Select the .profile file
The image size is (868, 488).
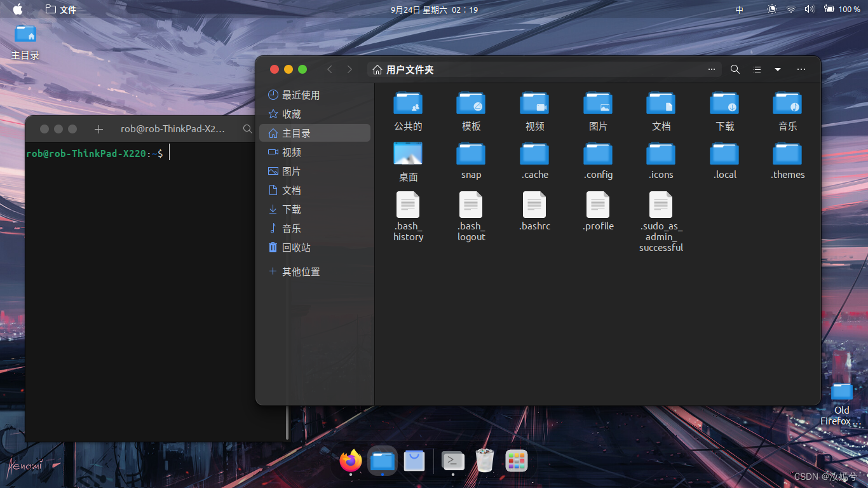click(598, 211)
